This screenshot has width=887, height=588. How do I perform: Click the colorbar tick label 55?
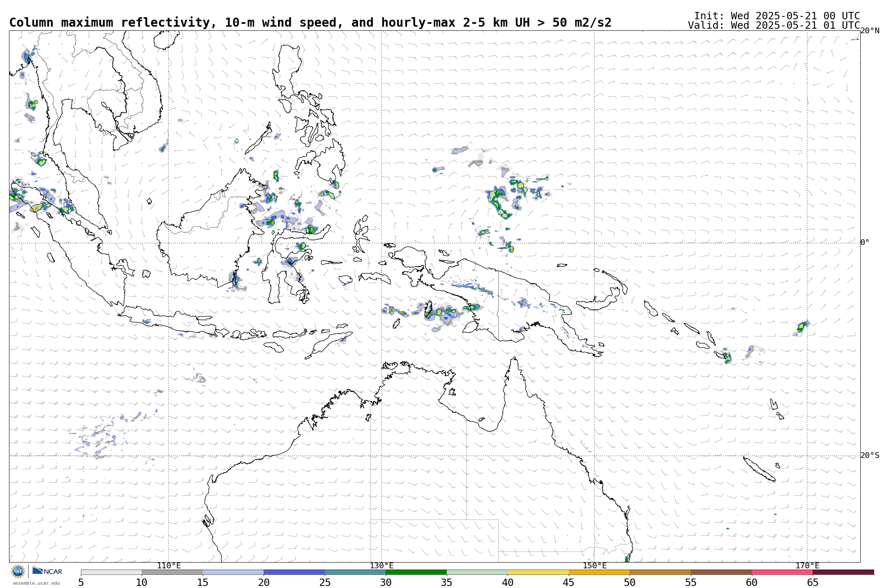[x=691, y=583]
